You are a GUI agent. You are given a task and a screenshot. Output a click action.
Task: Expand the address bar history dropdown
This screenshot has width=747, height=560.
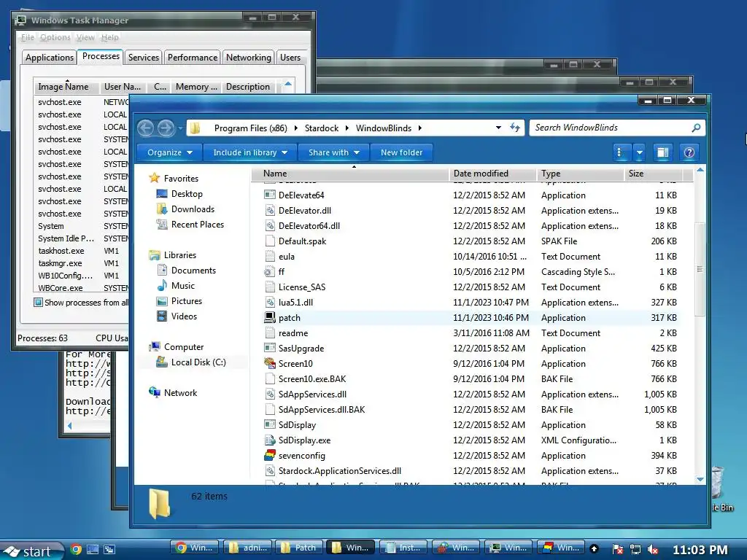tap(498, 128)
